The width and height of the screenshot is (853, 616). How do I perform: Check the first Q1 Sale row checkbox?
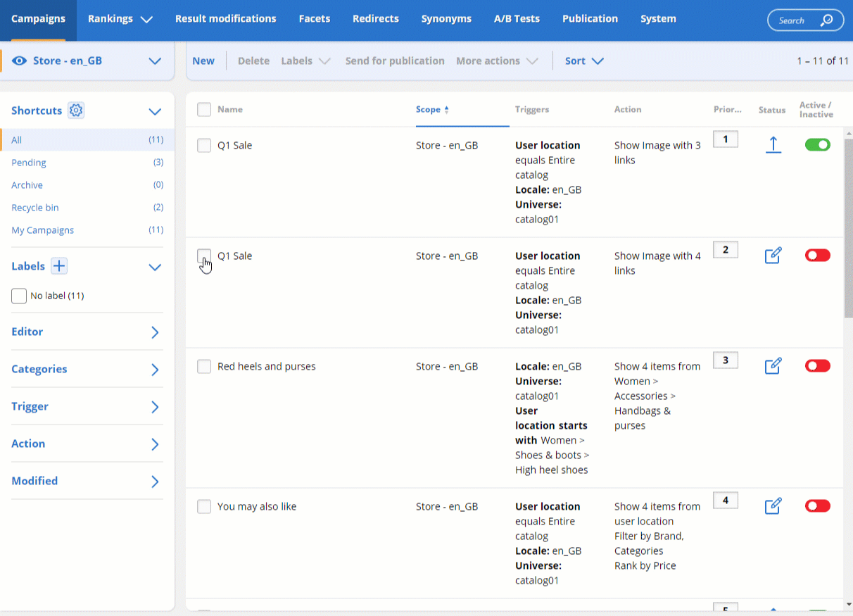204,146
